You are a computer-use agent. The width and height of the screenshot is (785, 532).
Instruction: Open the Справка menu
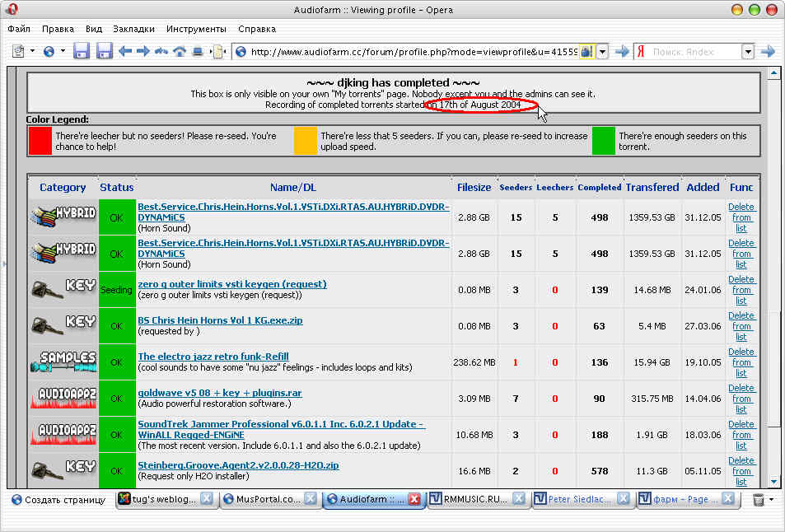coord(257,29)
